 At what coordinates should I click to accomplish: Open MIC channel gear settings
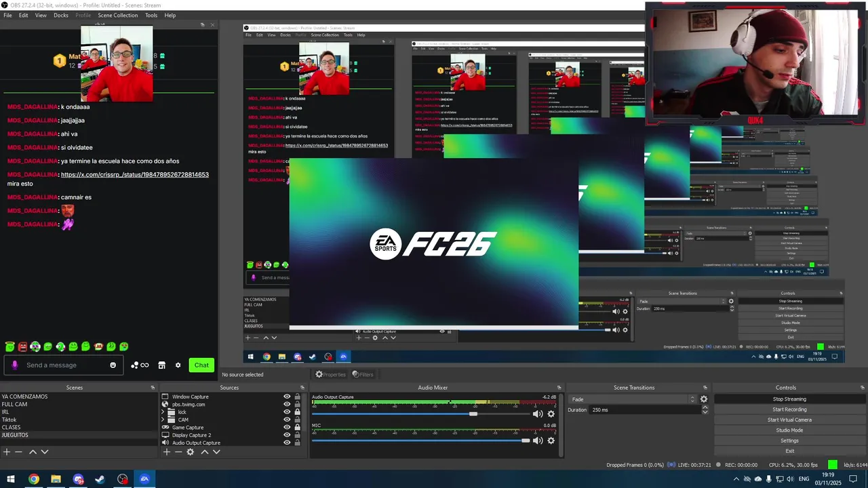click(x=551, y=441)
